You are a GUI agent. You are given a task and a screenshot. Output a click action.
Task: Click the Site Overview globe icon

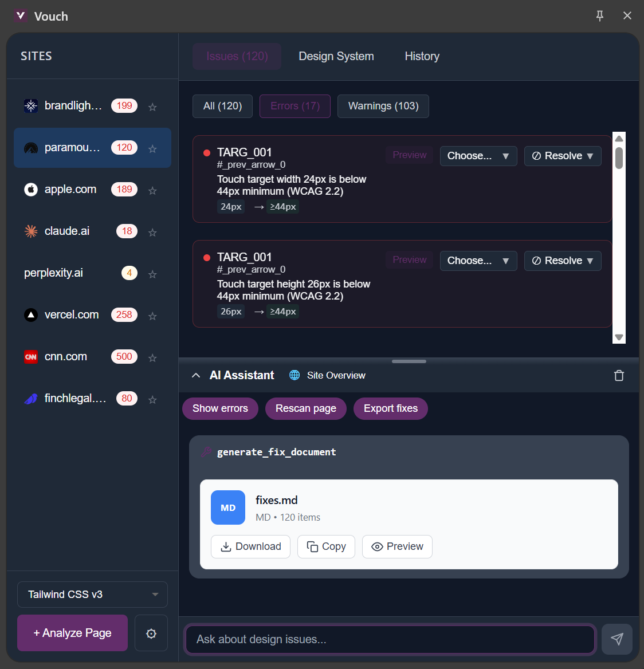point(294,375)
